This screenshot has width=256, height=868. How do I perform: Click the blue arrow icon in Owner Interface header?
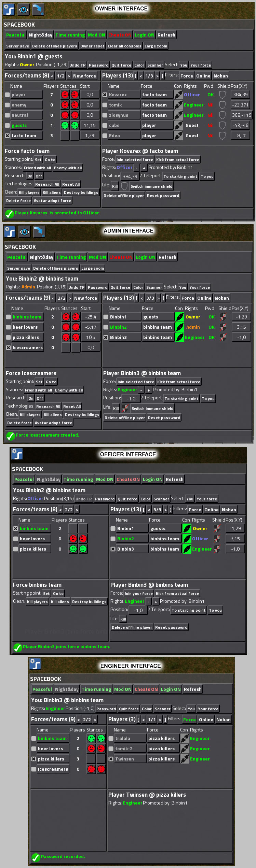38,10
